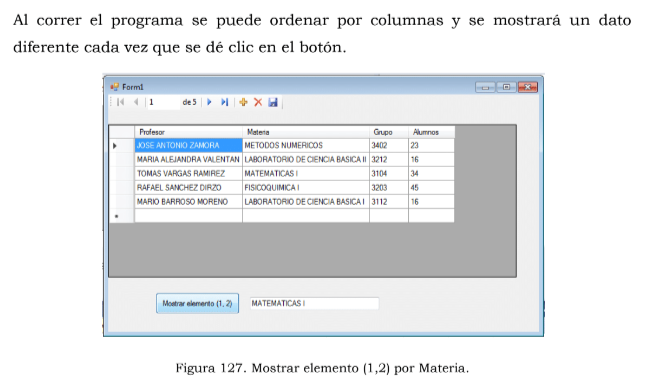
Task: Select the MATEMATICAS I grid cell
Action: pyautogui.click(x=306, y=174)
